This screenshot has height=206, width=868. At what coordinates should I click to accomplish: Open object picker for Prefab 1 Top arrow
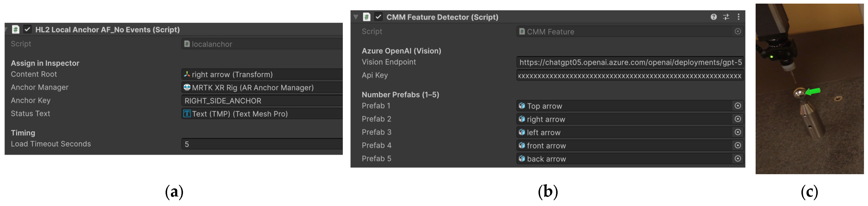[x=738, y=106]
